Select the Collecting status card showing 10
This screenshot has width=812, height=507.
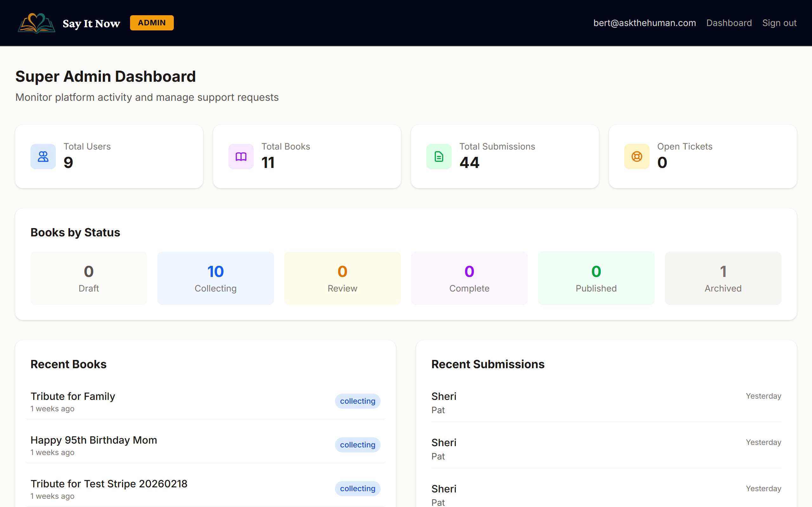coord(215,278)
